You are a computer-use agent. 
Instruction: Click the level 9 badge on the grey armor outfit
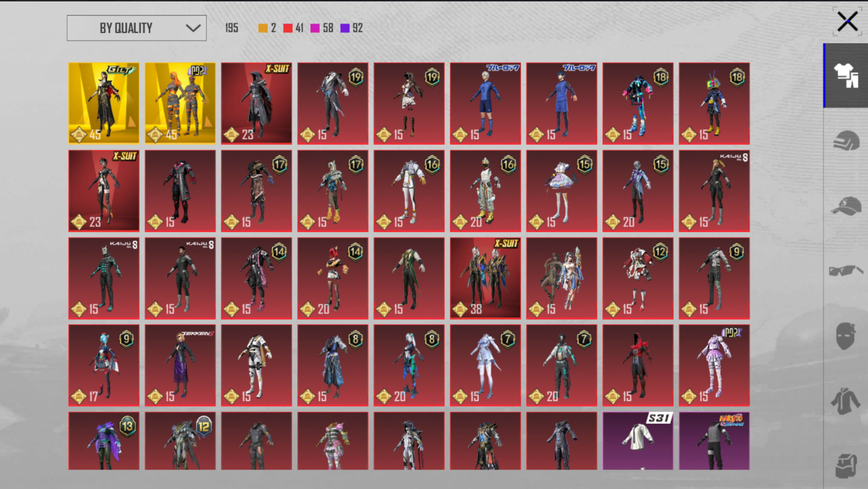[737, 252]
